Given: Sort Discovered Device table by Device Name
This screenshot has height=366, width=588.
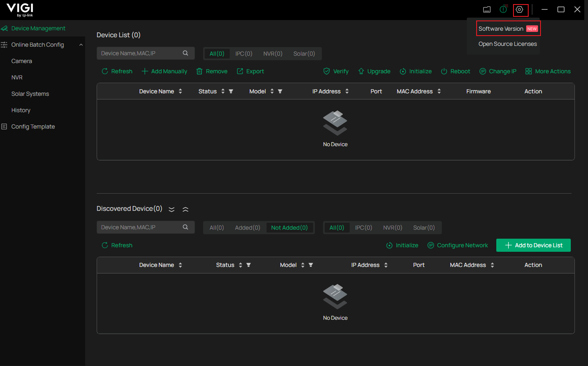Looking at the screenshot, I should (x=180, y=265).
